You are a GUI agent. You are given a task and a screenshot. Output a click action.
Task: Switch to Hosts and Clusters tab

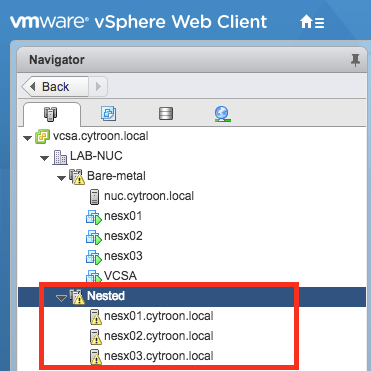click(x=51, y=114)
